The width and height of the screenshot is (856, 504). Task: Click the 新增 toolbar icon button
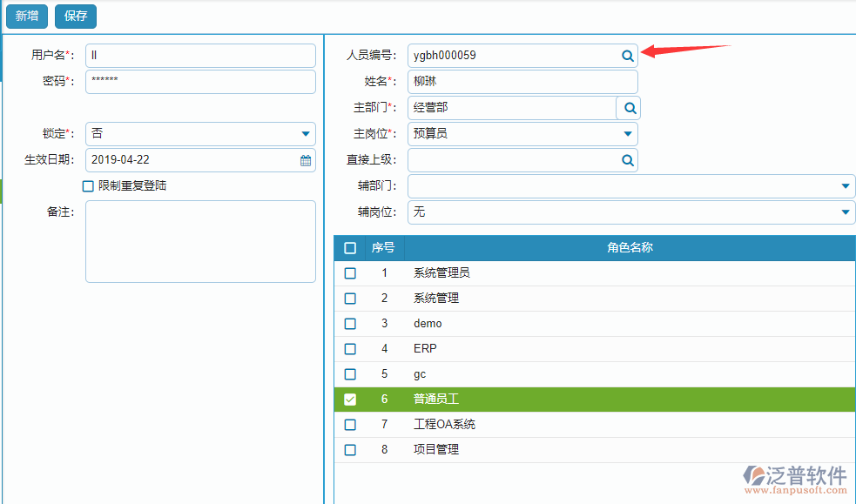[26, 16]
